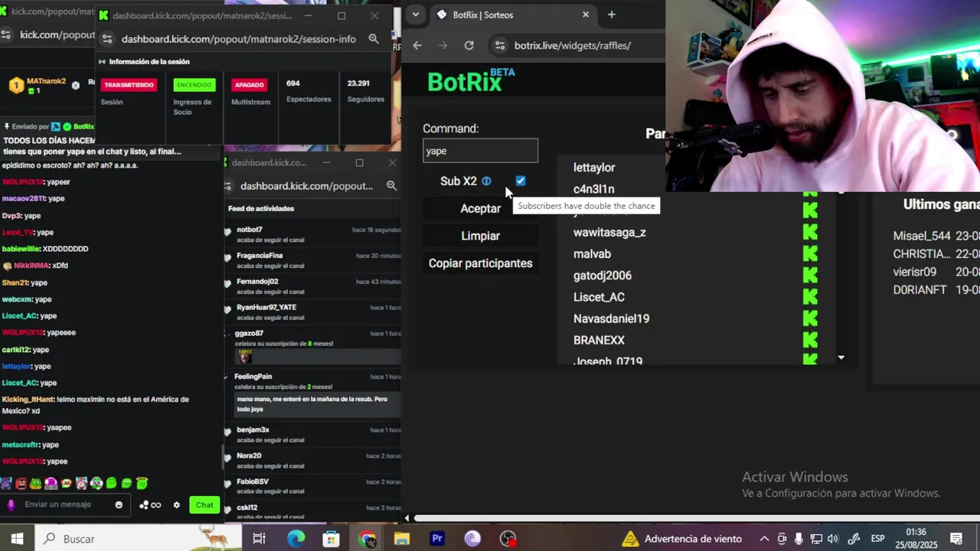Click the botrix.live address bar URL

pyautogui.click(x=573, y=45)
